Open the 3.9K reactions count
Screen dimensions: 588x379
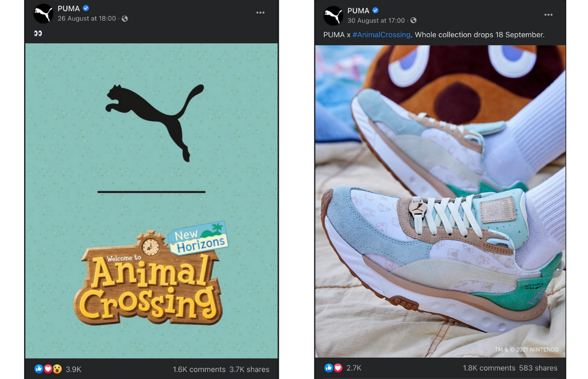click(x=73, y=369)
